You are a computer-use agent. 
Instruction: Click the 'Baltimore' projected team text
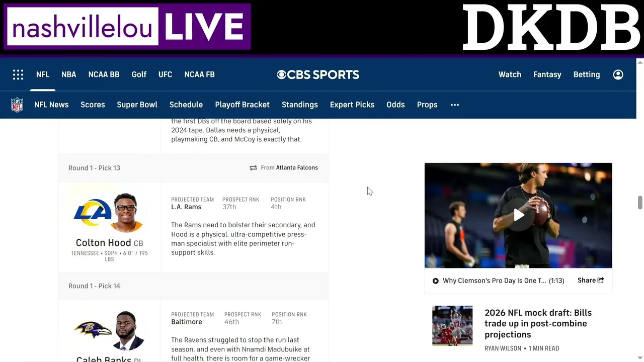[187, 322]
